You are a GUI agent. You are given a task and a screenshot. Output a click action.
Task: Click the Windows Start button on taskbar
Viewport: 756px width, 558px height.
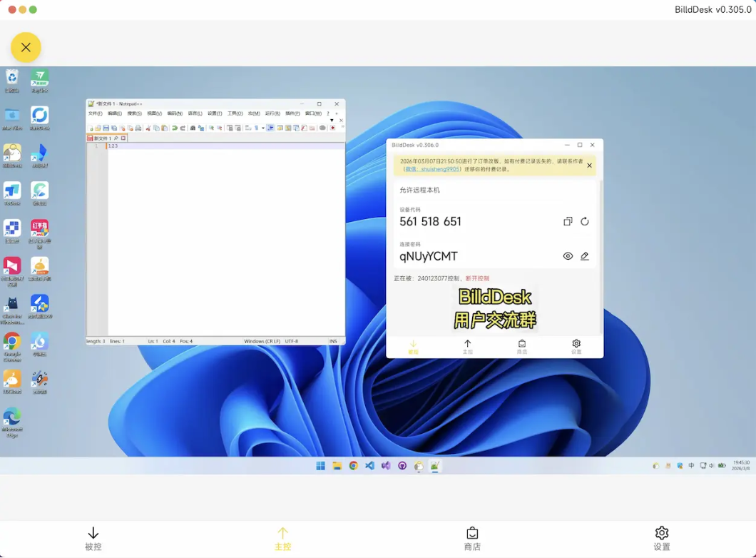pyautogui.click(x=321, y=466)
